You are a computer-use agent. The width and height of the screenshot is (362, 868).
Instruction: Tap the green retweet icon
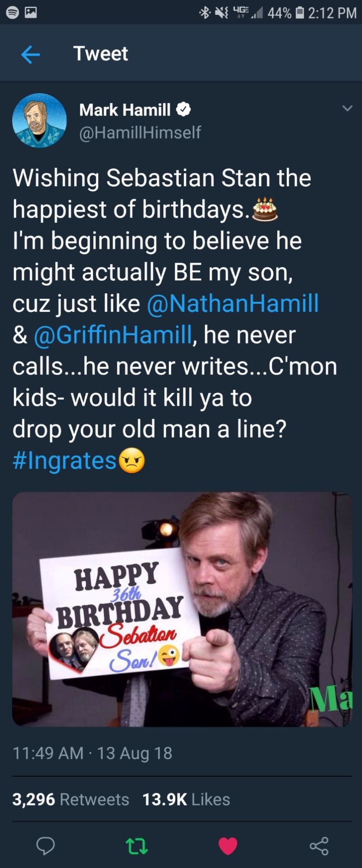pos(137,846)
